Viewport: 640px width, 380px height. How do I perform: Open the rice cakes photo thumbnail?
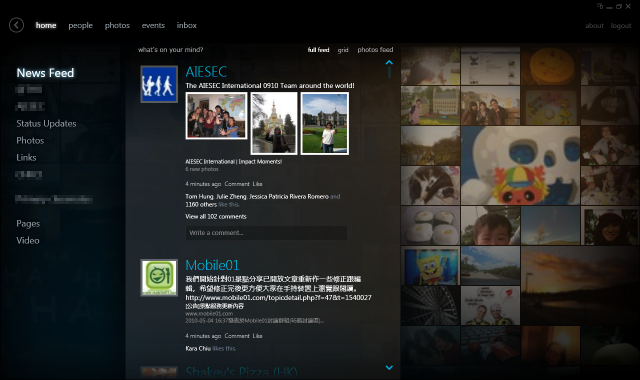point(430,226)
